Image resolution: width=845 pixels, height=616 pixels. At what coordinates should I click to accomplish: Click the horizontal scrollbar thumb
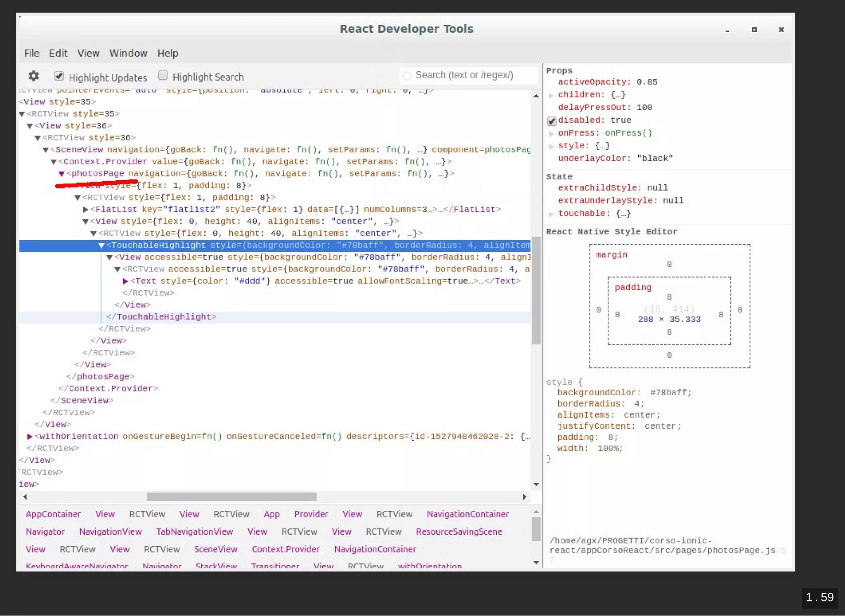[231, 497]
